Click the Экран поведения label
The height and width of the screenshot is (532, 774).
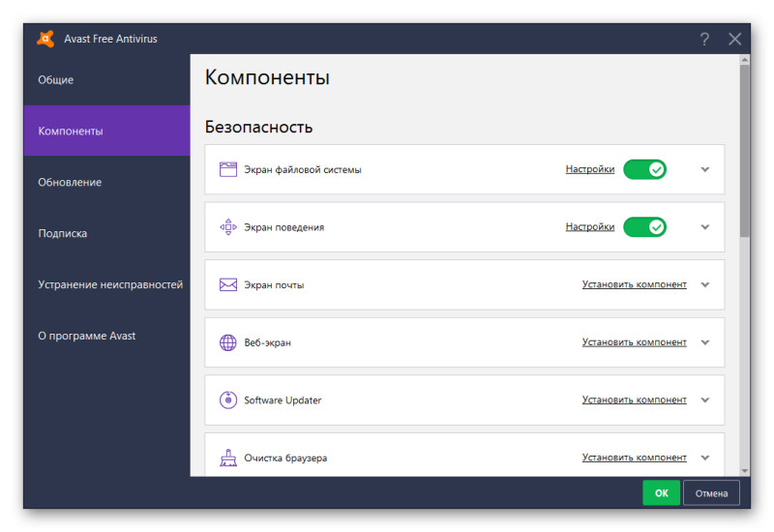click(283, 227)
